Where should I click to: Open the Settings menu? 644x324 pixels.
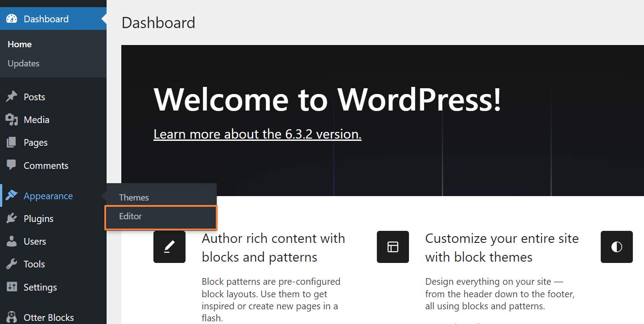pyautogui.click(x=53, y=287)
